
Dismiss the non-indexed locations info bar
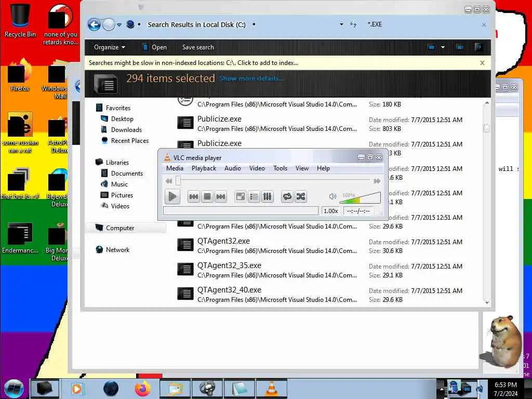pos(483,63)
